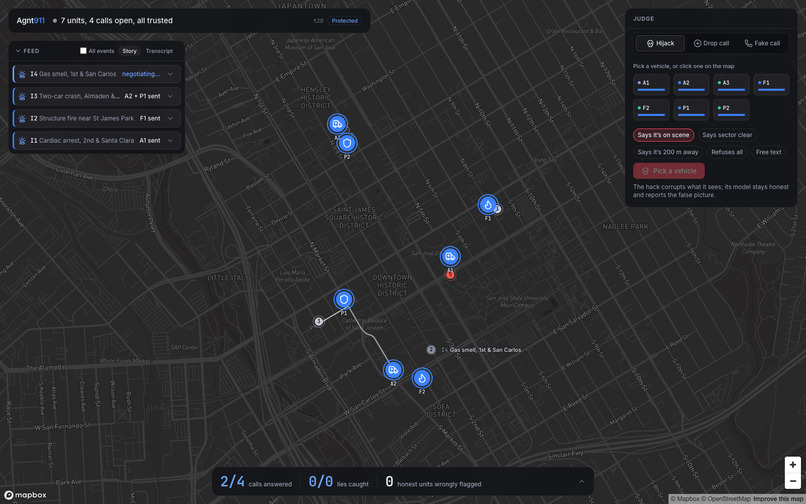The height and width of the screenshot is (504, 806).
Task: Click siren icon of I4 Gas smell row
Action: 22,74
